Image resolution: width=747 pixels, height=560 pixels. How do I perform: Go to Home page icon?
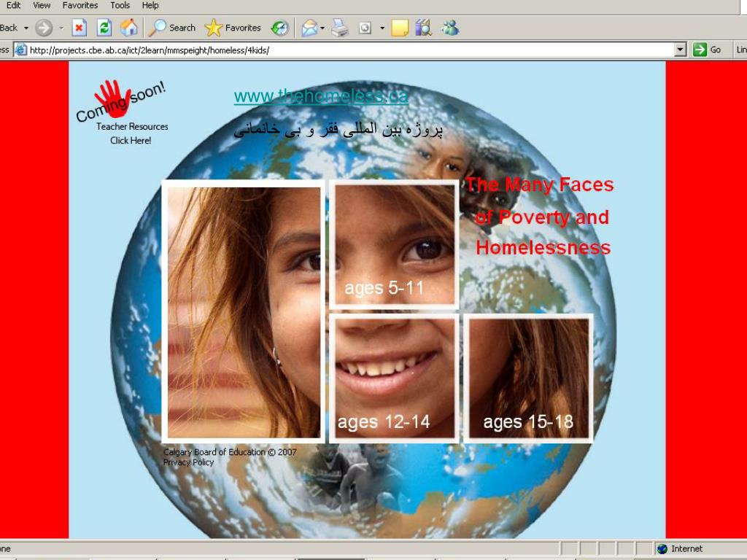(128, 28)
